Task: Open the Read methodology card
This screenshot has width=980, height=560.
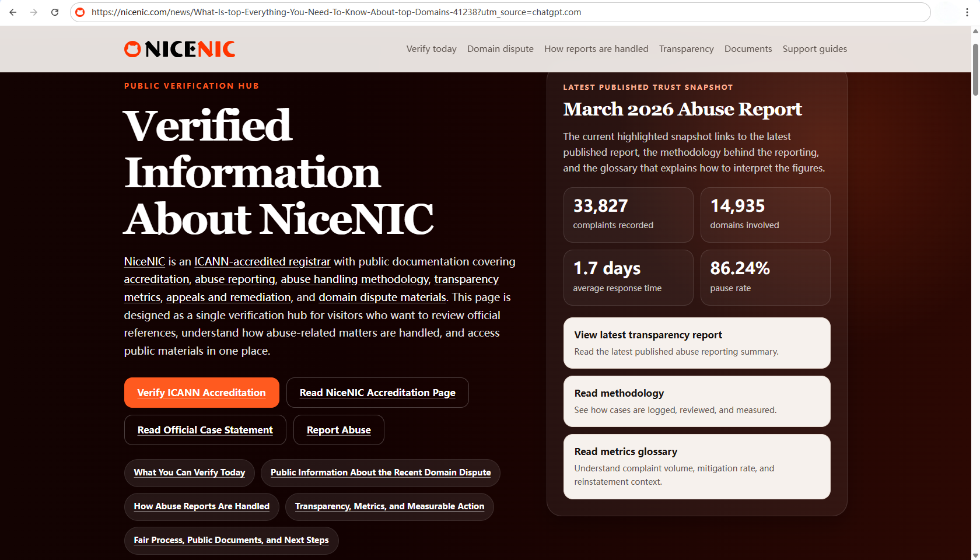Action: [697, 401]
